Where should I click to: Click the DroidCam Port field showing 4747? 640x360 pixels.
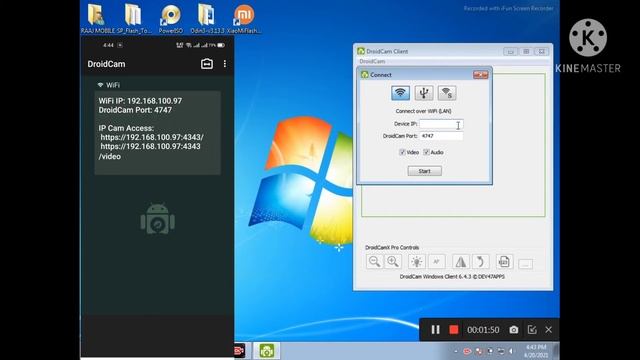441,136
